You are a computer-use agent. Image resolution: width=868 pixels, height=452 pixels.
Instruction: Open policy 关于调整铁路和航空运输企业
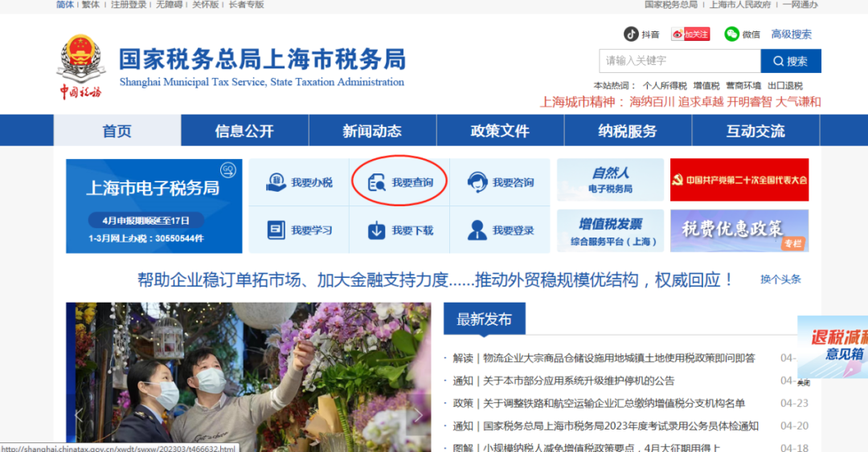click(599, 403)
